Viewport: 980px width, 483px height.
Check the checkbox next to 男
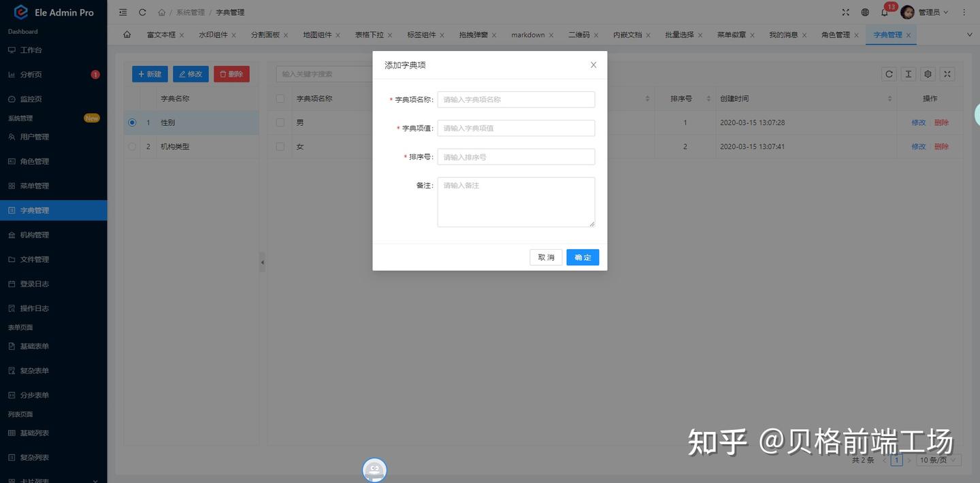click(x=279, y=122)
